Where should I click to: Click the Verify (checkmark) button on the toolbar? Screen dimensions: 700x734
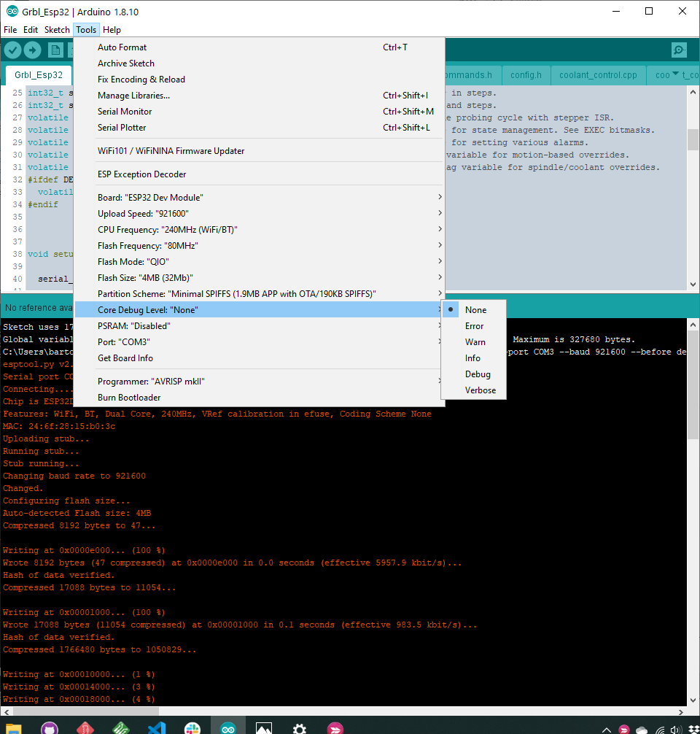pyautogui.click(x=12, y=50)
